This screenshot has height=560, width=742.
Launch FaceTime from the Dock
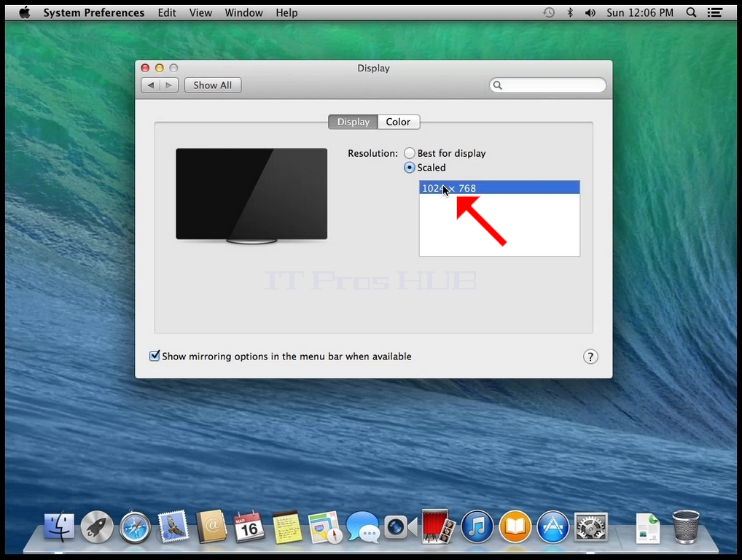click(x=400, y=527)
